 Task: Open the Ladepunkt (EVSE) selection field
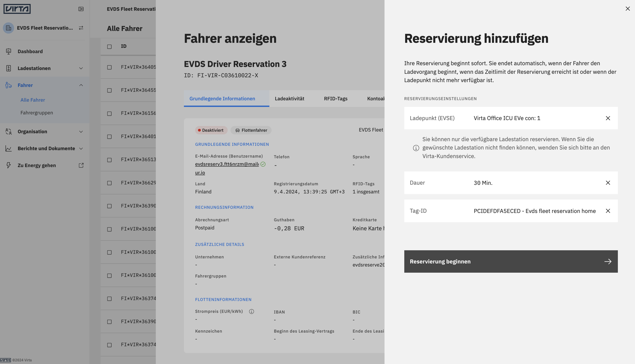coord(511,118)
